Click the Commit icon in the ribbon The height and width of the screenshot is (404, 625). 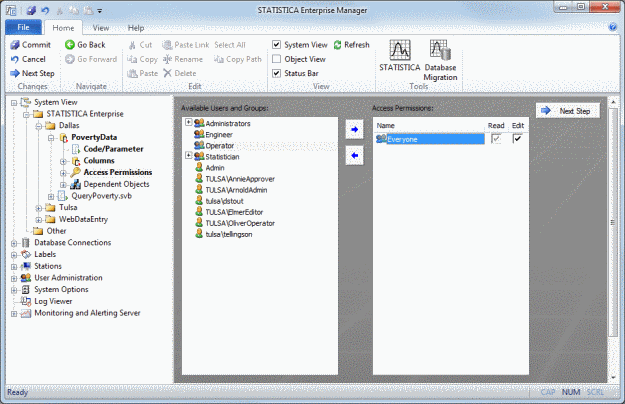click(15, 45)
